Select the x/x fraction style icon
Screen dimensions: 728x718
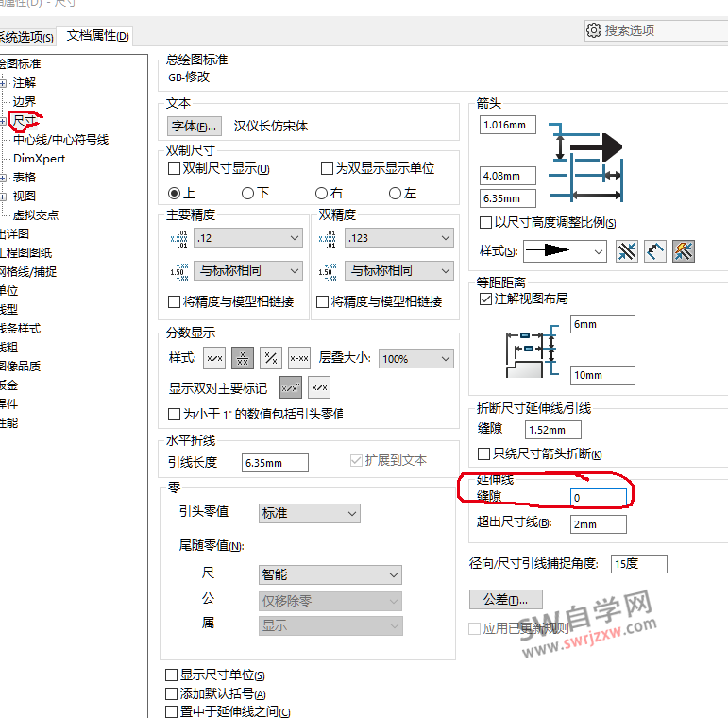(x=214, y=358)
